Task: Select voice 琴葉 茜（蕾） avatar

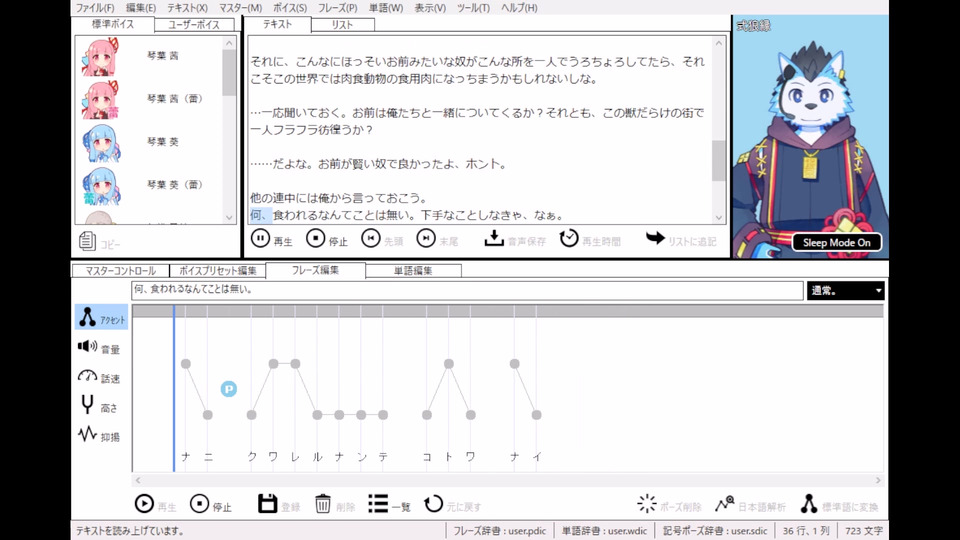Action: pos(100,99)
